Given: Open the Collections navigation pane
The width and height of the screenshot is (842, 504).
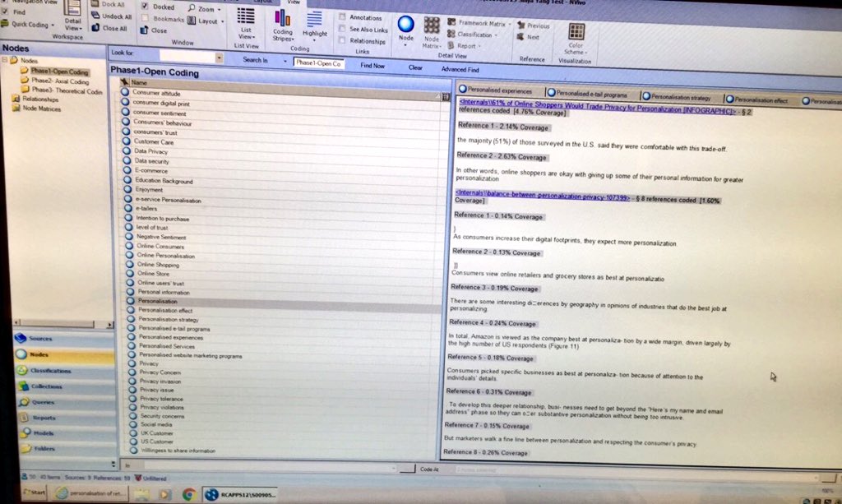Looking at the screenshot, I should tap(63, 386).
